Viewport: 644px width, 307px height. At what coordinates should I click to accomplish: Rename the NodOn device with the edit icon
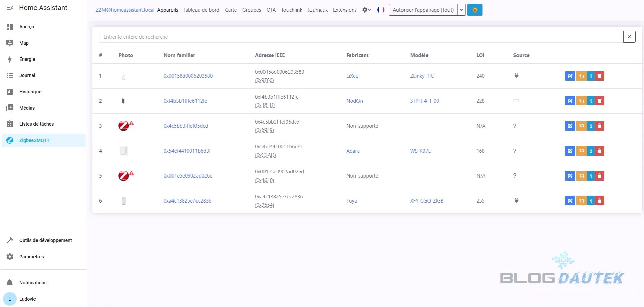pos(570,101)
